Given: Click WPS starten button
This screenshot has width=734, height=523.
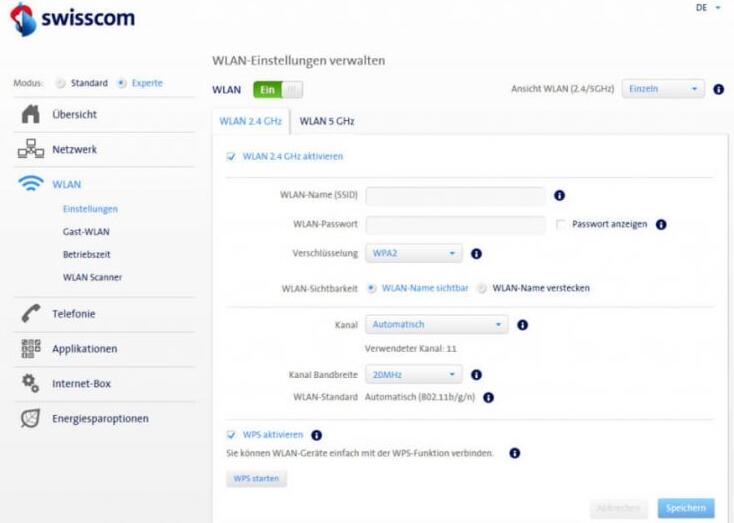Looking at the screenshot, I should click(256, 479).
